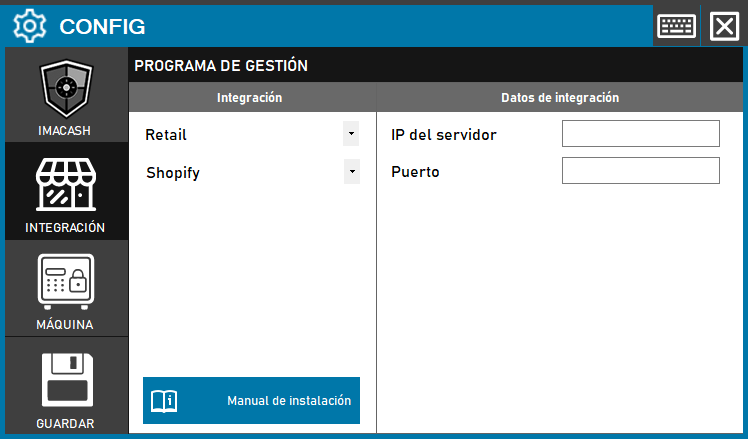Click the Datos de integración header
Screen dimensions: 748x439
(559, 98)
